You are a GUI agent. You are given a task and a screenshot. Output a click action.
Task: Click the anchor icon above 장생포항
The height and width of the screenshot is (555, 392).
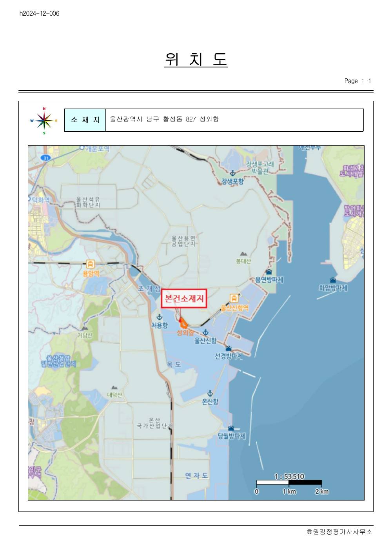[x=232, y=173]
